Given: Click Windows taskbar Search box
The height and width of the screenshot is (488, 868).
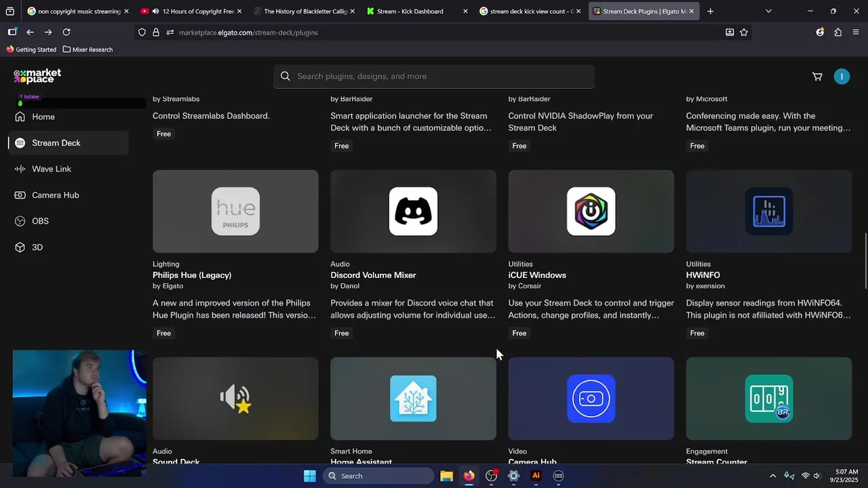Looking at the screenshot, I should click(x=378, y=476).
